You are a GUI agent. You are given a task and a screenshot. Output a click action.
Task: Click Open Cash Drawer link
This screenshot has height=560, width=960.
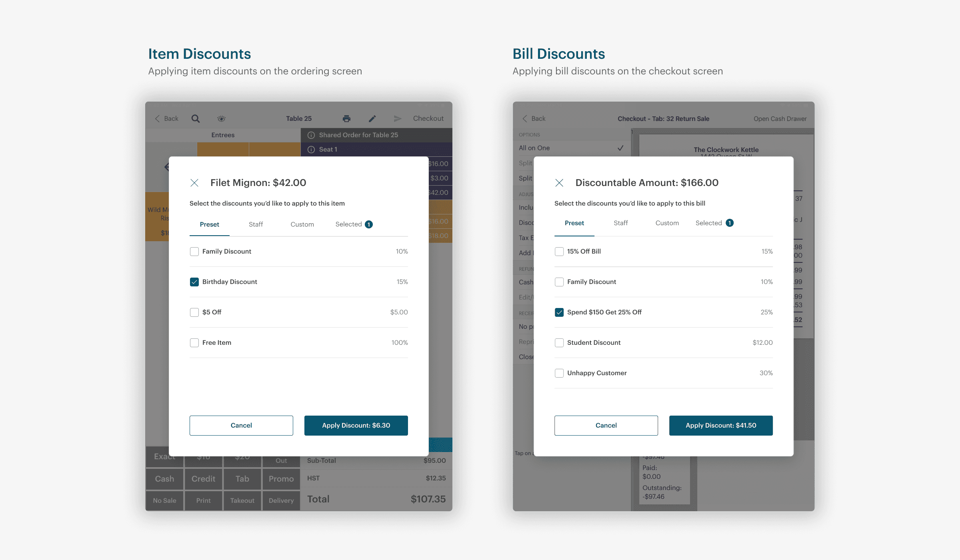[x=780, y=118]
